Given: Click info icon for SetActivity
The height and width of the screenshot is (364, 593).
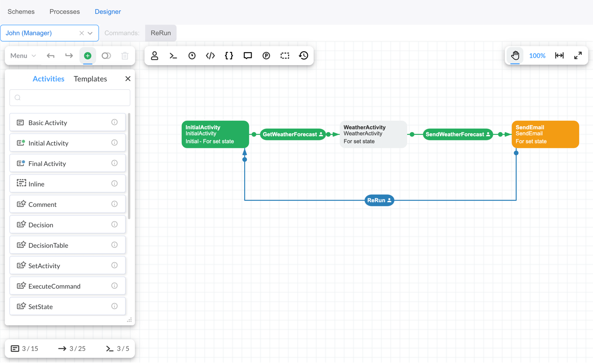Looking at the screenshot, I should [114, 265].
